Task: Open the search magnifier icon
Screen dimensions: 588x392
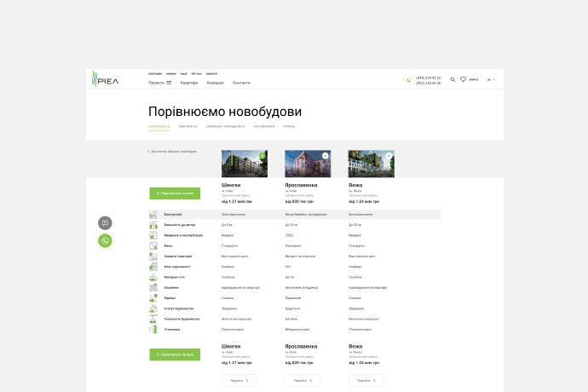Action: click(x=453, y=79)
